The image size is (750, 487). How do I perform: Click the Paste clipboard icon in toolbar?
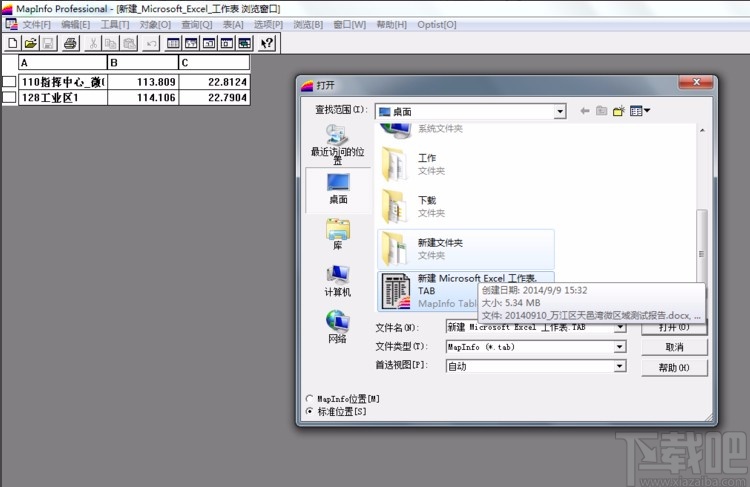point(129,44)
